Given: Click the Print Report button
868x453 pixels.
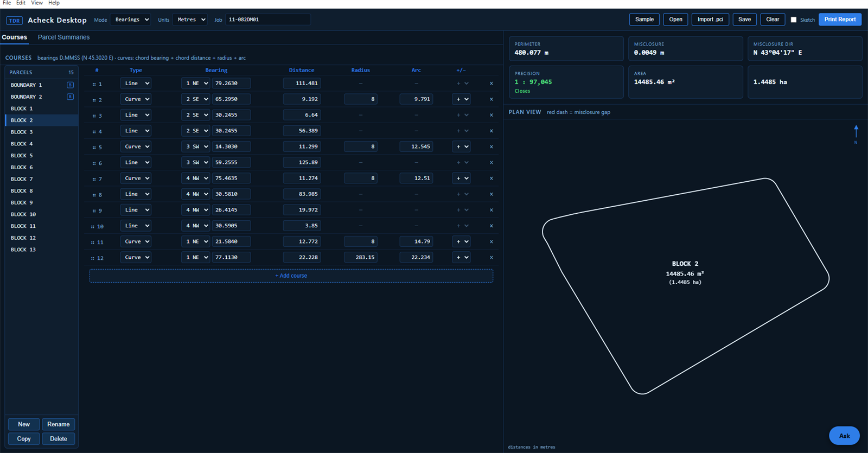Looking at the screenshot, I should (840, 20).
